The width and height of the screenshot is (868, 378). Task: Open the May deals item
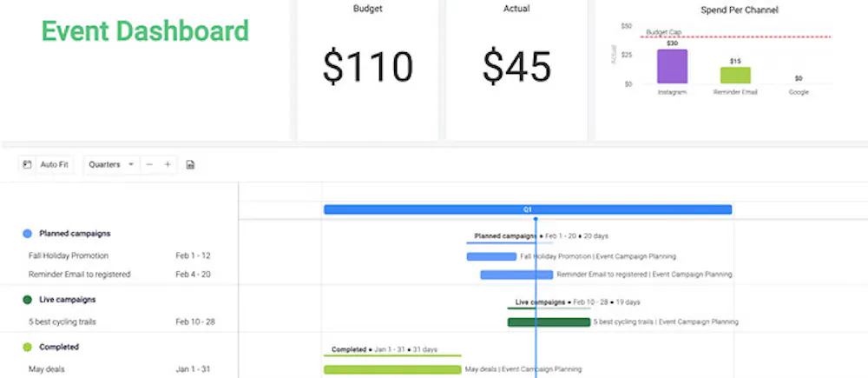point(47,369)
